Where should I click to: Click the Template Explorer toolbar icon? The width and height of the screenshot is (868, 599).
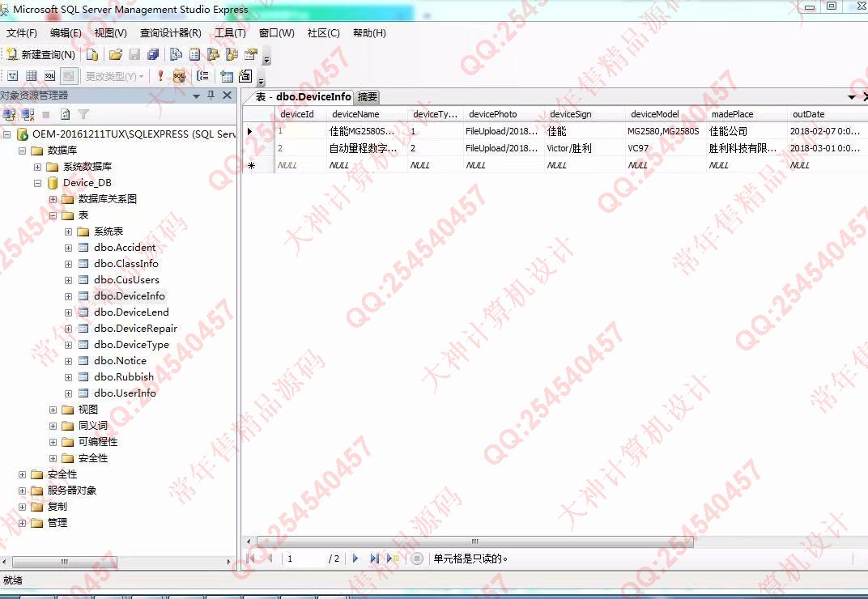pos(232,54)
